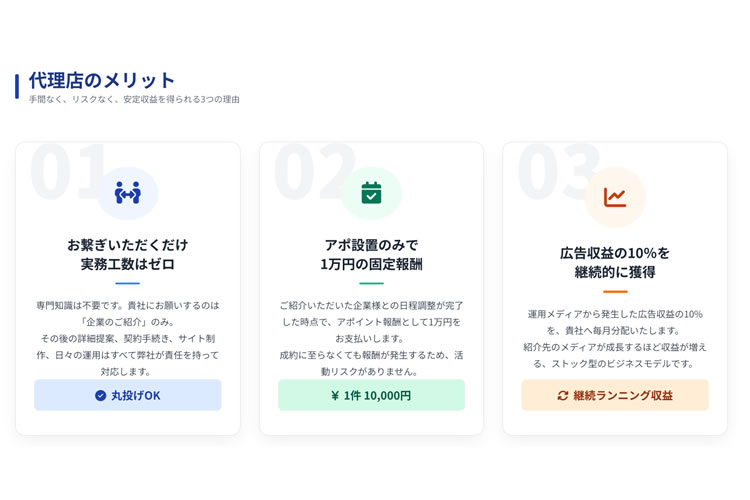Click the アポイント報酬 description paragraph in card 02
Screen dimensions: 750x500
371,338
